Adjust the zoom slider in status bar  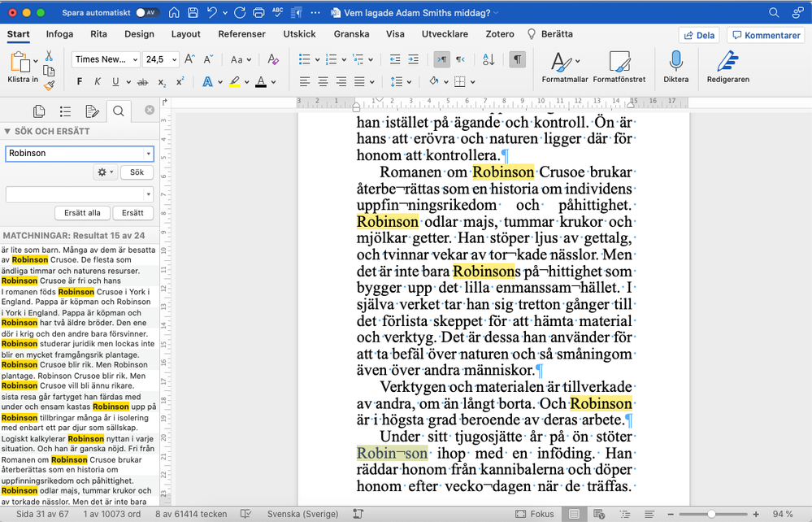(711, 514)
